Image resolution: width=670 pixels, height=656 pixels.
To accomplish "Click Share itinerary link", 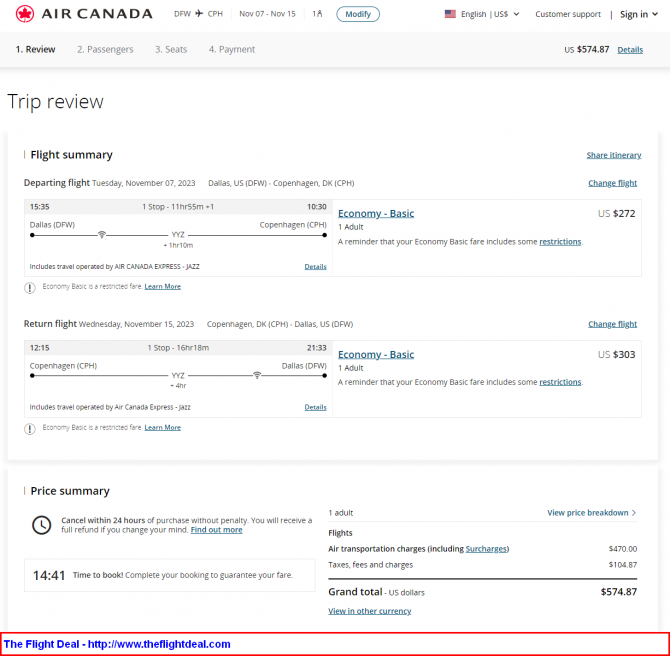I will pos(614,155).
